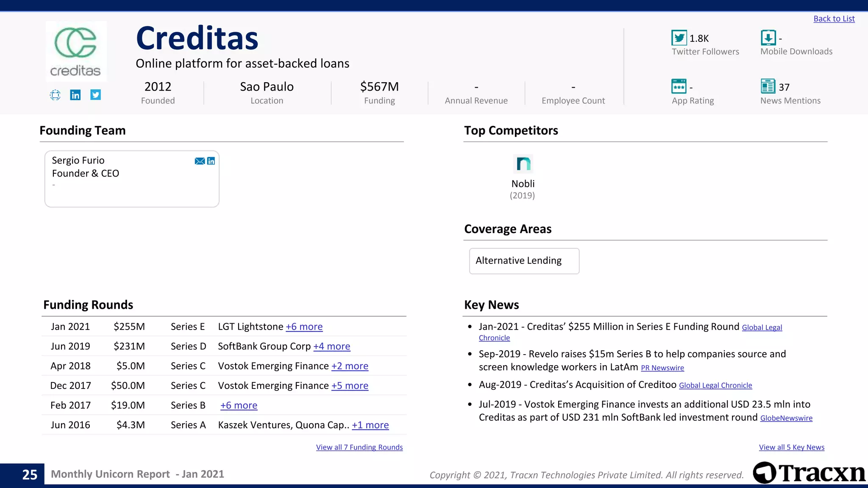Screen dimensions: 868x488
Task: Click View all 7 Funding Rounds
Action: click(x=359, y=447)
